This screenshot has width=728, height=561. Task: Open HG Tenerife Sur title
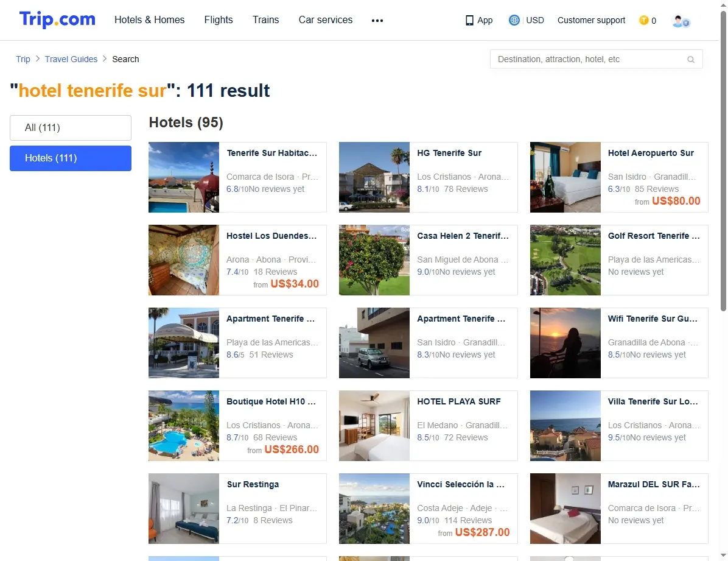pyautogui.click(x=449, y=153)
